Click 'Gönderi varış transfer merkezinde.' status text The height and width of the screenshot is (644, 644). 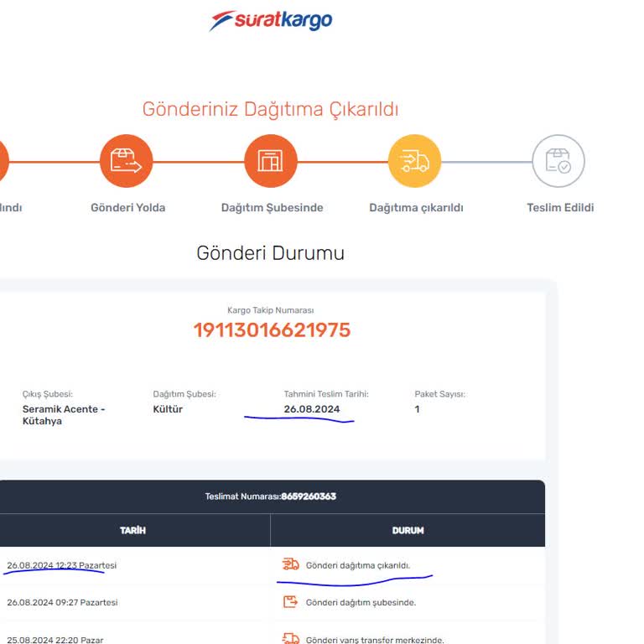(375, 640)
